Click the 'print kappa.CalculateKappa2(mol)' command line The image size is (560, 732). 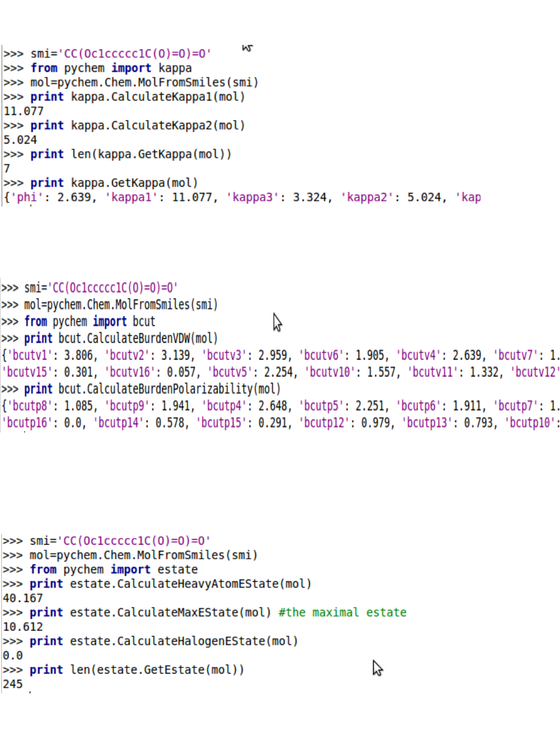pos(137,125)
